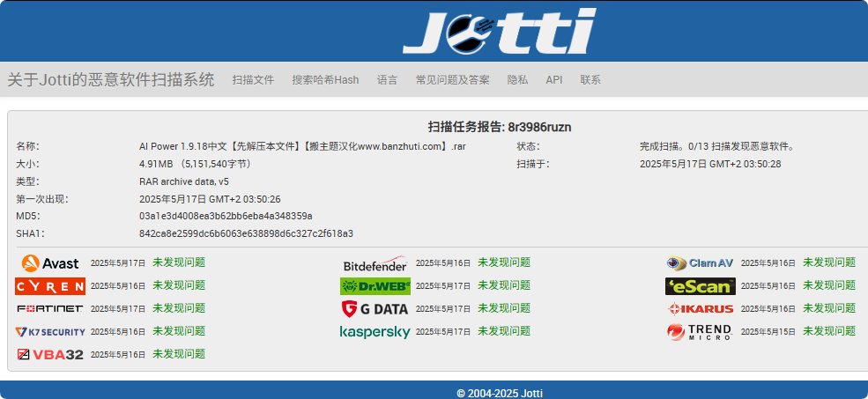
Task: Open the 联系 menu item
Action: (x=590, y=79)
